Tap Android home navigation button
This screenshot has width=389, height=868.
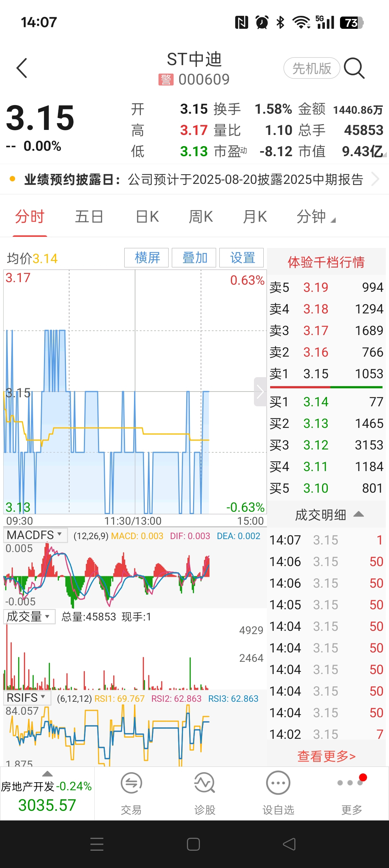click(193, 844)
